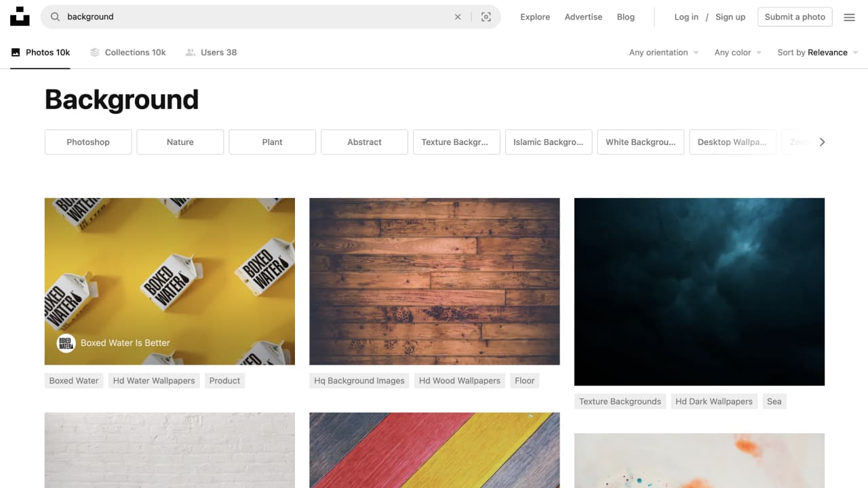Go to Unsplash home via logo
Screen dimensions: 868x488
tap(20, 17)
